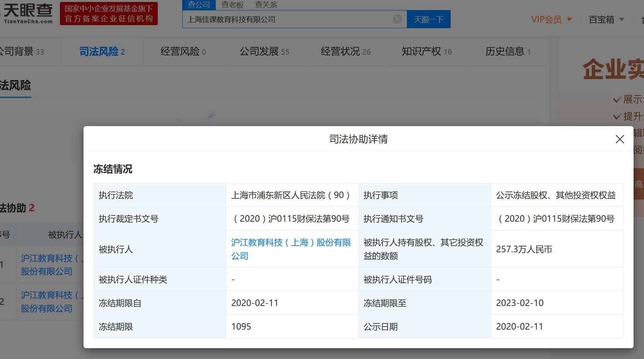The height and width of the screenshot is (359, 644).
Task: Open 沪江教育科技 link in dialog table
Action: (291, 249)
